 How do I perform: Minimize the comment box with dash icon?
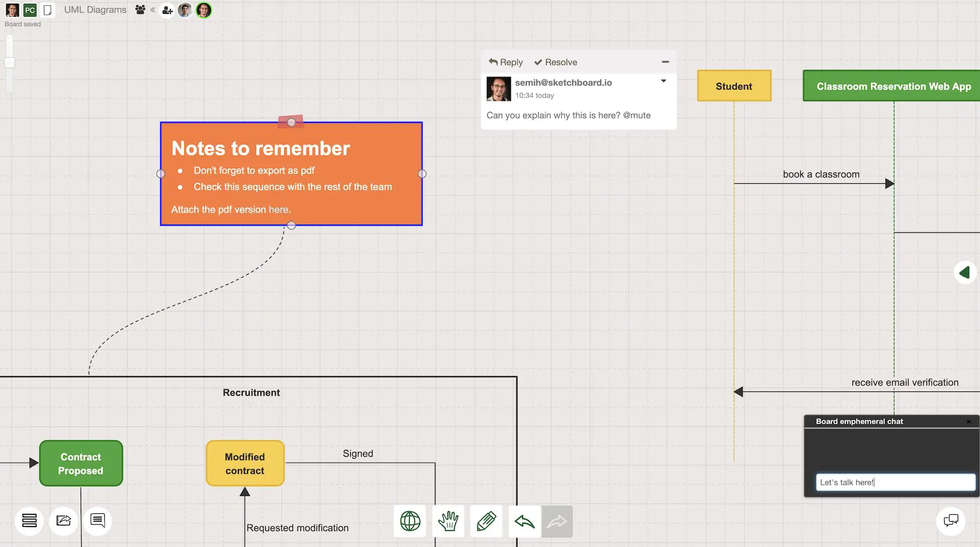point(665,62)
